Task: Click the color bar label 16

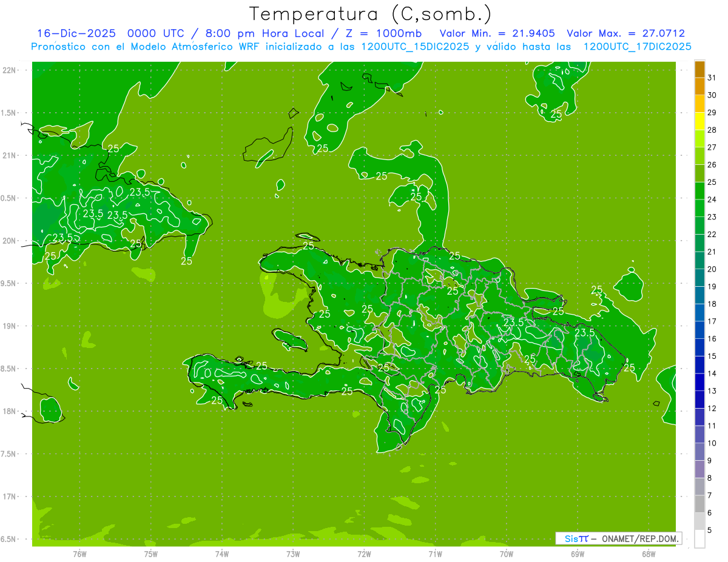Action: pos(712,339)
